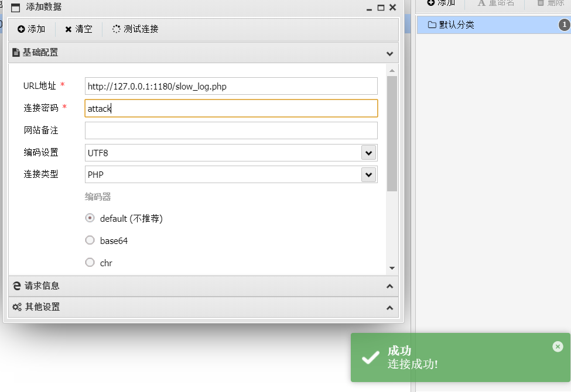Dismiss the 成功 notification with its close icon
Screen dimensions: 571x392
pos(557,346)
